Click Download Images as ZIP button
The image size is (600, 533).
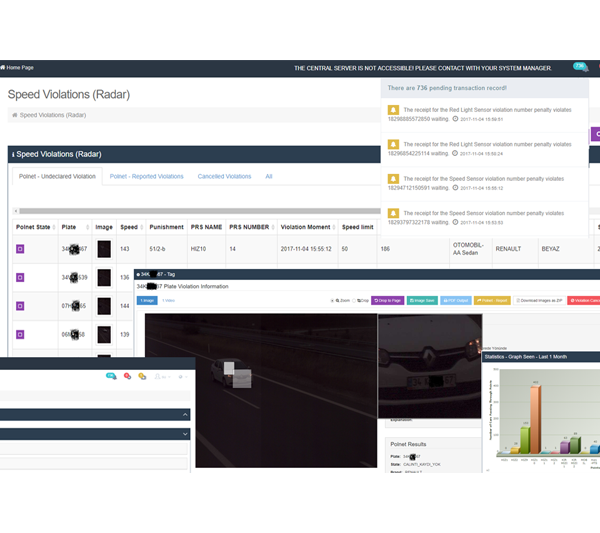pos(539,301)
